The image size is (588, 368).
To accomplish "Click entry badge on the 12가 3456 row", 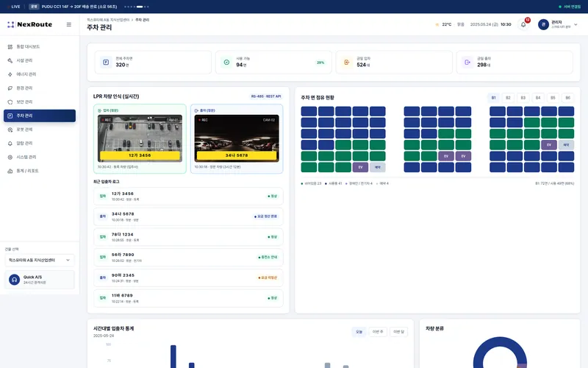I will [x=102, y=196].
